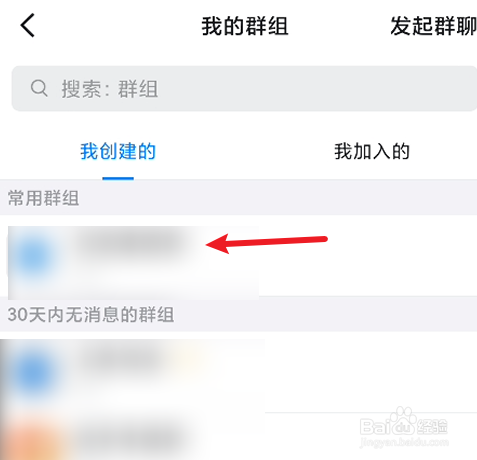Go back using the left arrow

pos(27,25)
